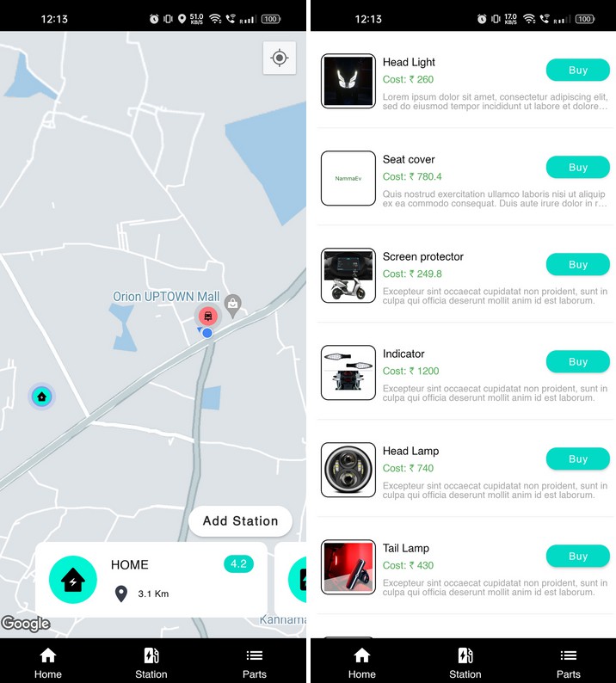Tap the my-location crosshair button
616x683 pixels.
(280, 58)
